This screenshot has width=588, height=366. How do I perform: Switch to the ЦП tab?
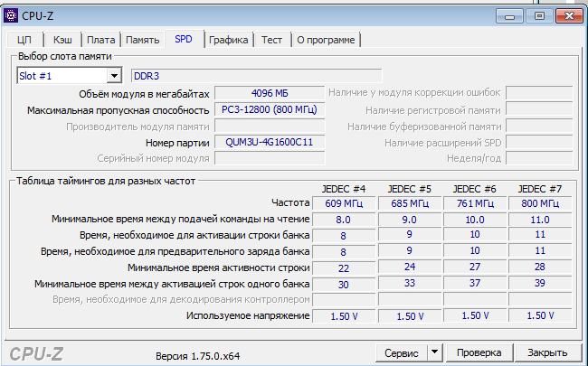coord(24,40)
